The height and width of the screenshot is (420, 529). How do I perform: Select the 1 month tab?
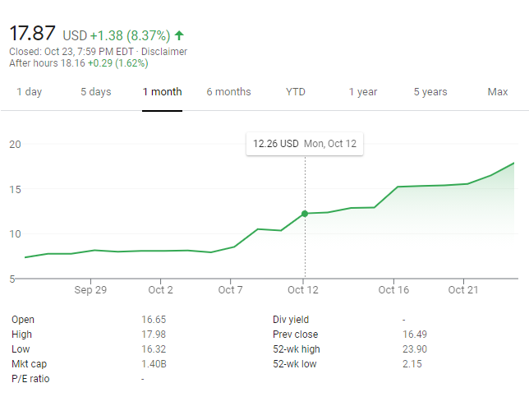coord(162,92)
